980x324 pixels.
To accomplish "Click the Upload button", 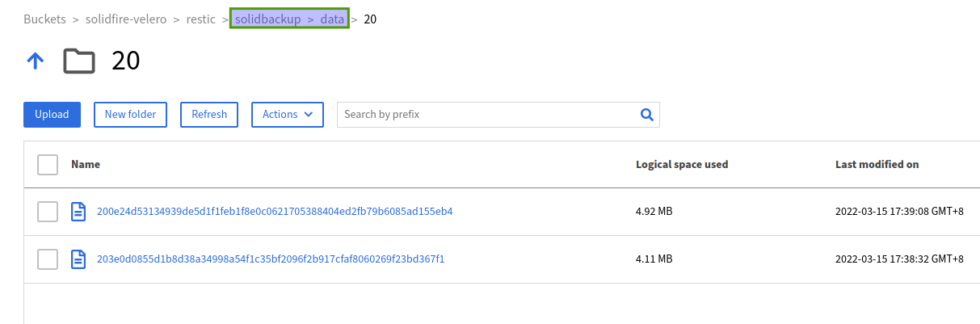I will pos(52,115).
